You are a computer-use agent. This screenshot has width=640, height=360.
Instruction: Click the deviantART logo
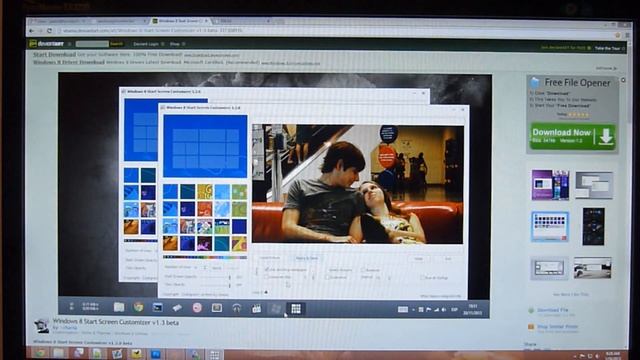click(47, 44)
